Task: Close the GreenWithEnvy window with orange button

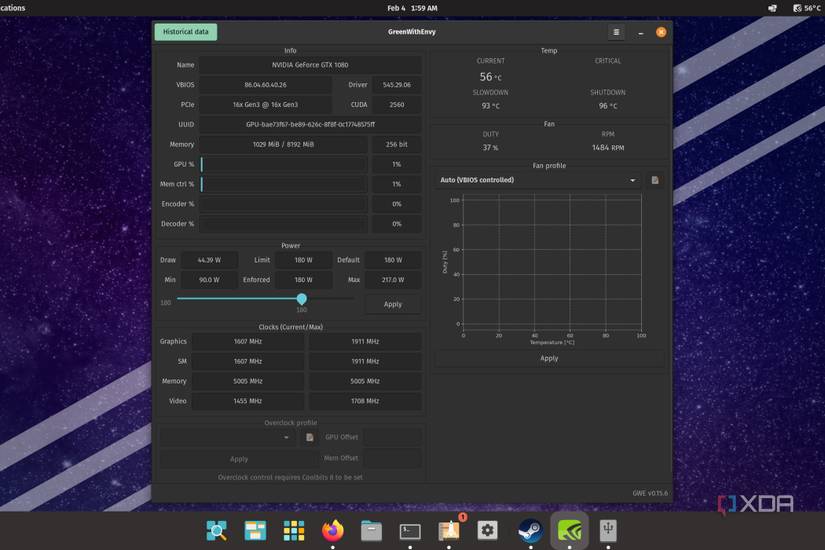Action: 661,32
